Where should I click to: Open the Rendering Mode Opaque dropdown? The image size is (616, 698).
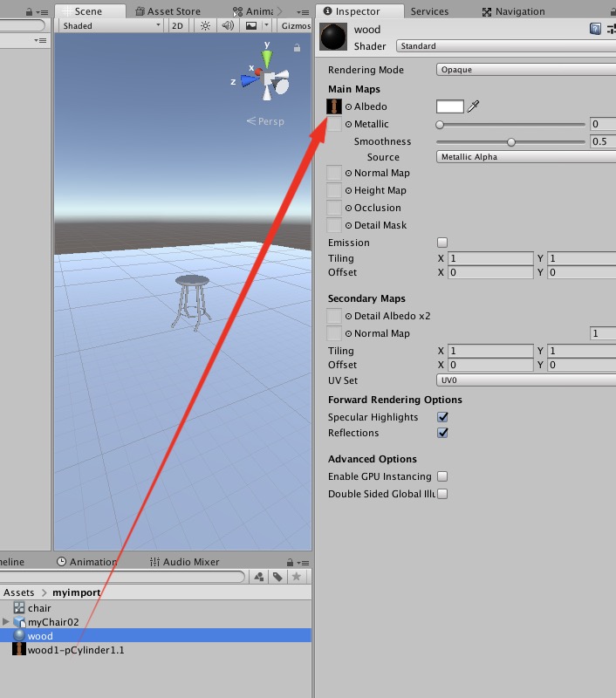pos(526,70)
